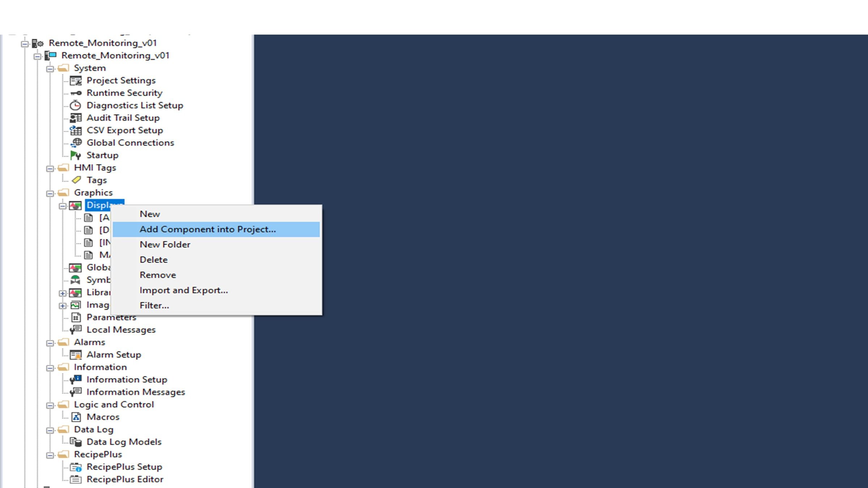868x488 pixels.
Task: Select Import and Export option
Action: pos(184,290)
